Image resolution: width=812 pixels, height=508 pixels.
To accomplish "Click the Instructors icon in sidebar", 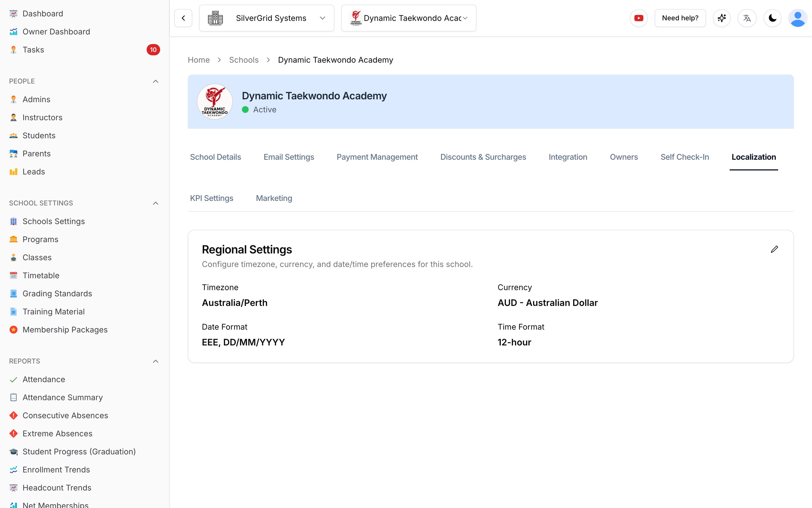I will [x=14, y=118].
